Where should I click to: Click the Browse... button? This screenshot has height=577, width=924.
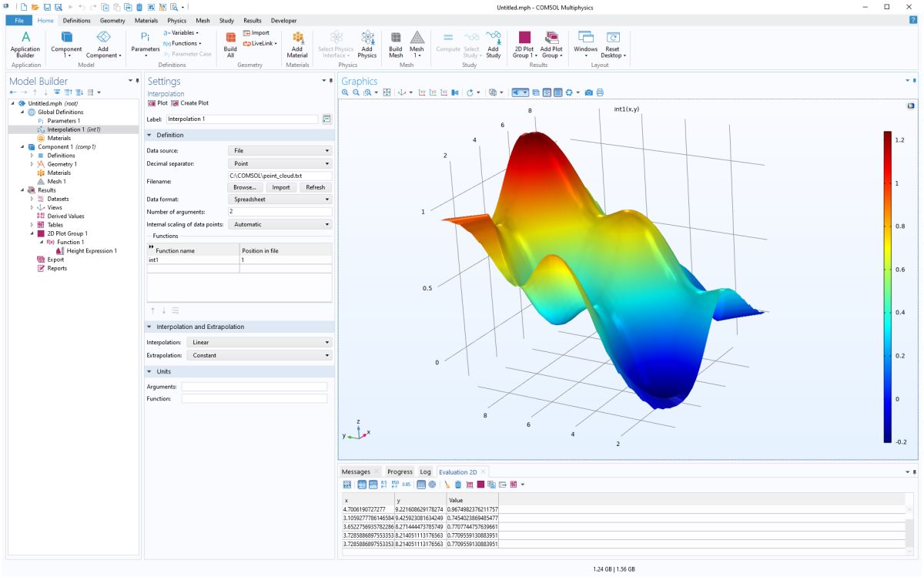(x=245, y=187)
